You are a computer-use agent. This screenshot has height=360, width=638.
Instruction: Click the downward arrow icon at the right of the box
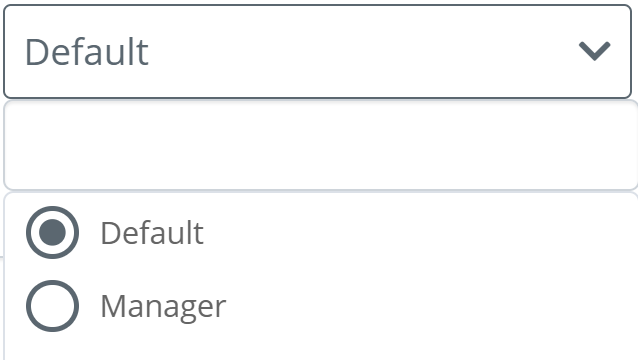point(594,51)
